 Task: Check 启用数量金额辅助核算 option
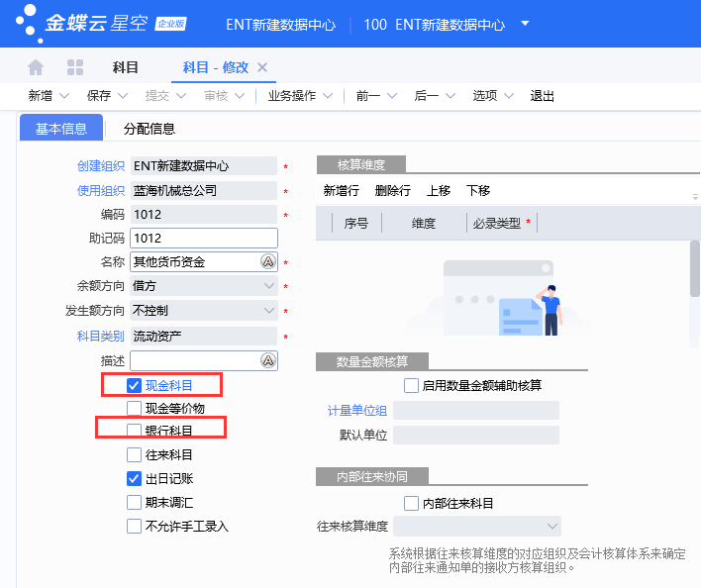pos(412,385)
